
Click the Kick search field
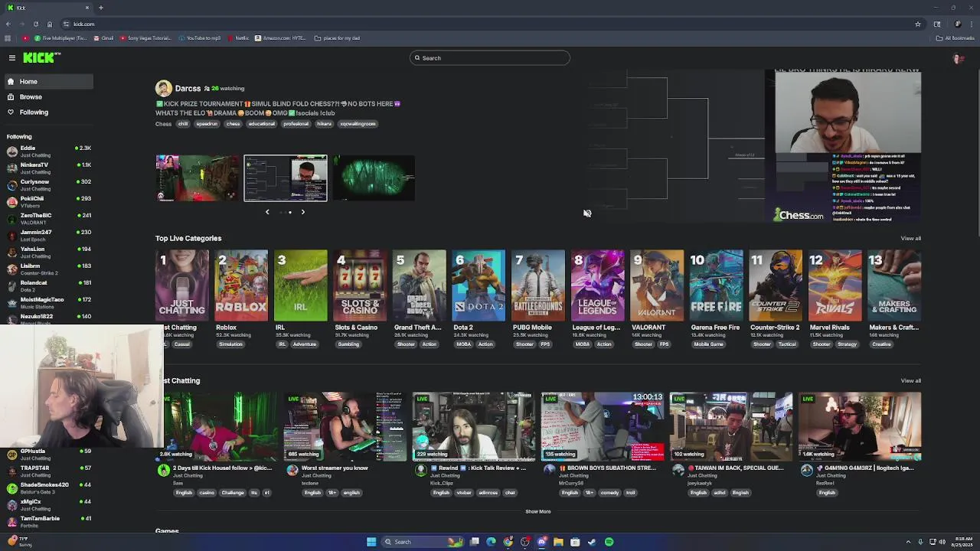(x=490, y=58)
